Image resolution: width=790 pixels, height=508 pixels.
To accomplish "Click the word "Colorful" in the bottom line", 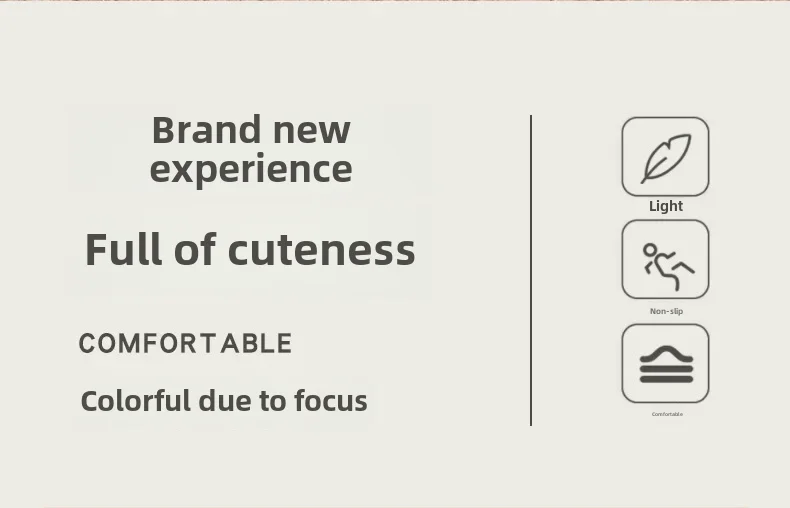I will click(135, 401).
